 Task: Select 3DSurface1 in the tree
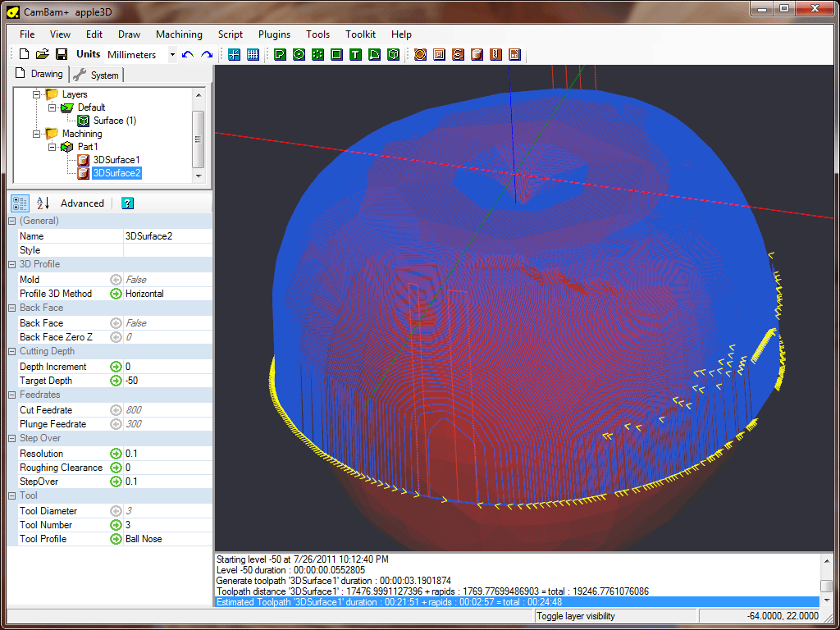click(116, 160)
